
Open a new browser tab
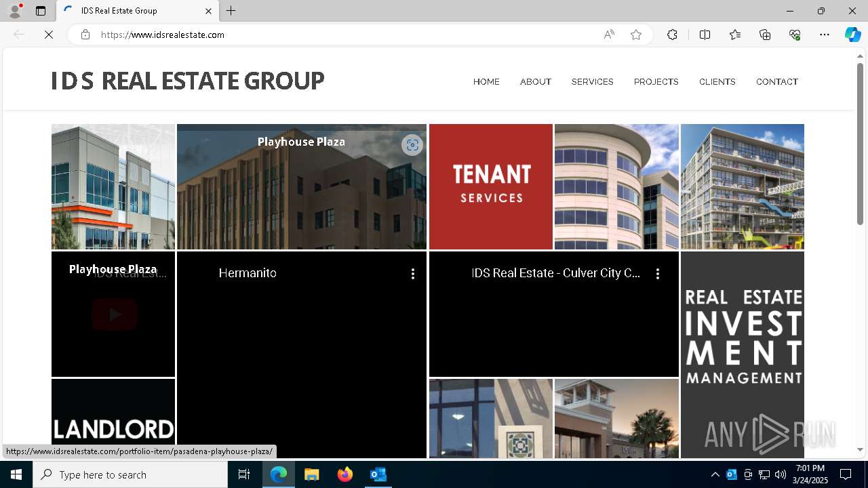231,11
